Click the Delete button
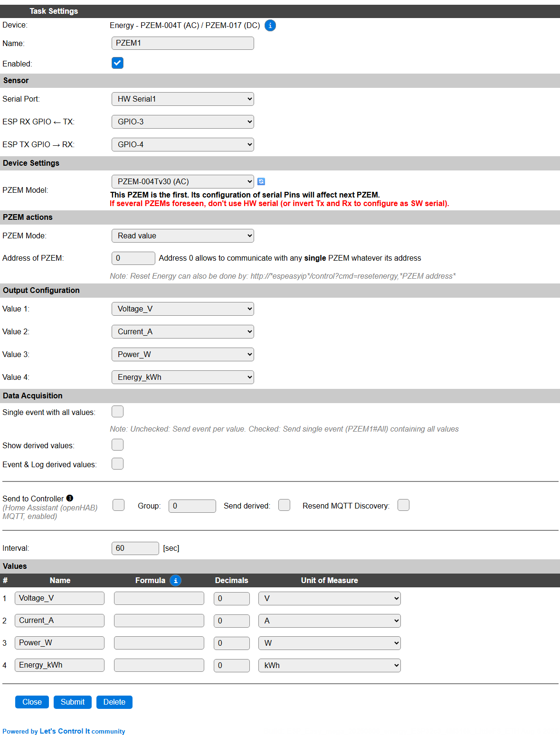 114,702
